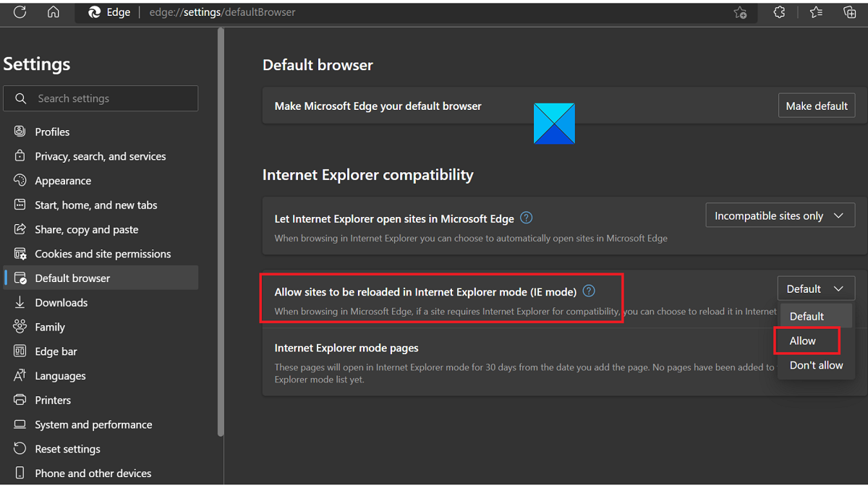This screenshot has height=488, width=868.
Task: Open Reset settings
Action: coord(67,448)
